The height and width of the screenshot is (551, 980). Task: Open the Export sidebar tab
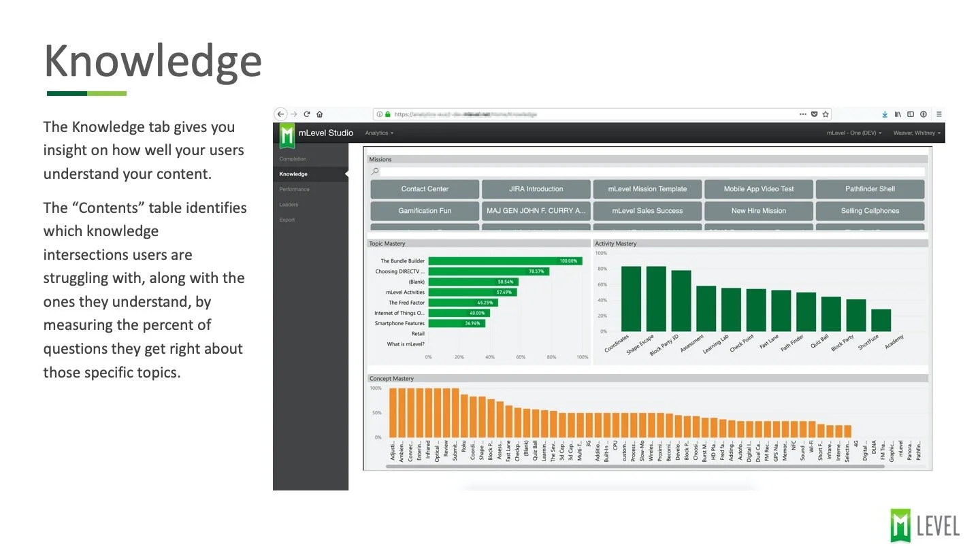[310, 220]
